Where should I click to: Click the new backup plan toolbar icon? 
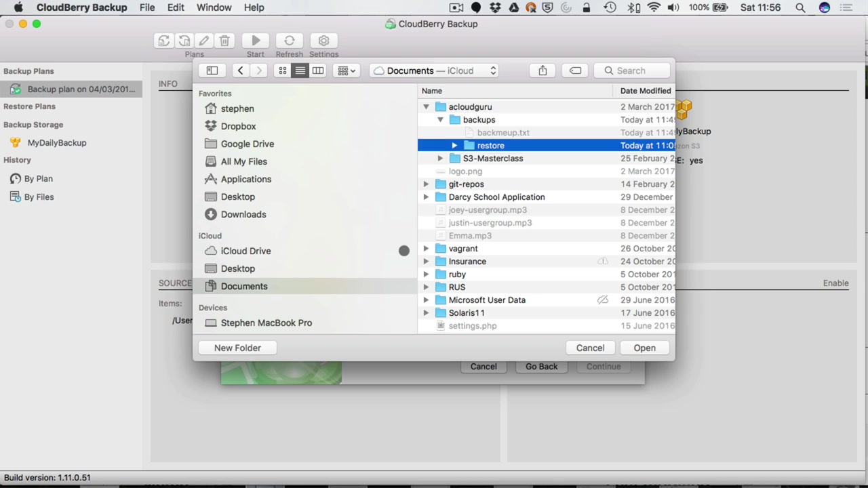click(163, 41)
